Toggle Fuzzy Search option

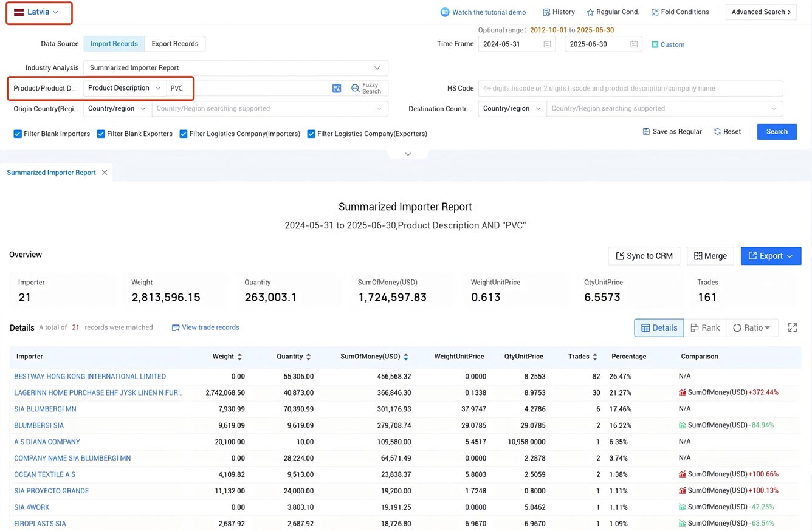pos(366,88)
